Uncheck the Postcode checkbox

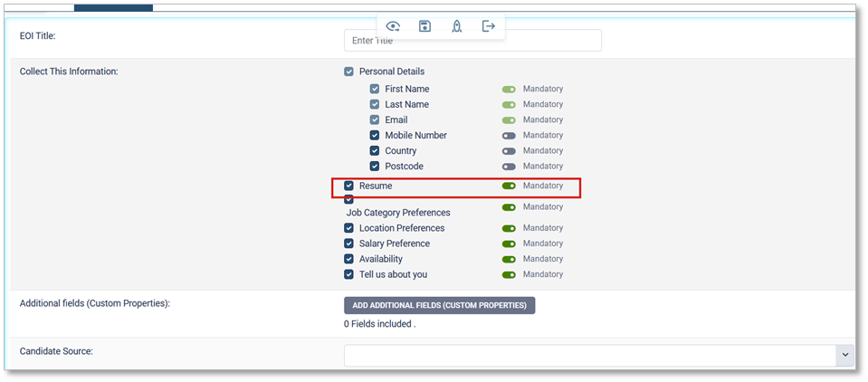pyautogui.click(x=375, y=167)
